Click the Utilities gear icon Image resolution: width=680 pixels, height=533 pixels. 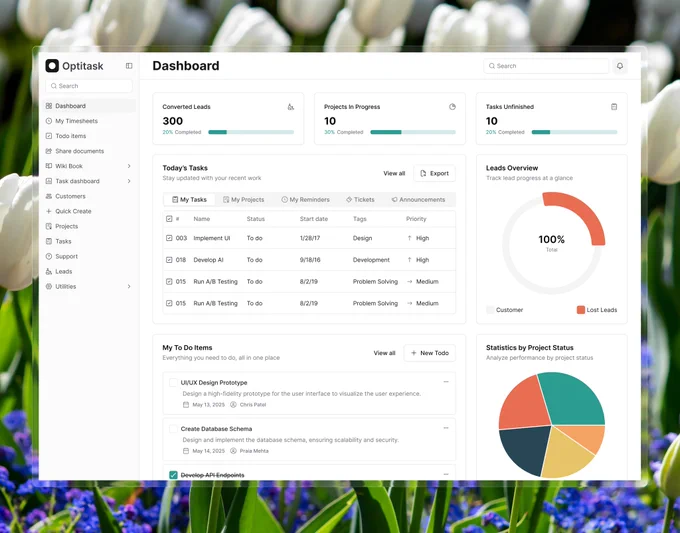[49, 286]
